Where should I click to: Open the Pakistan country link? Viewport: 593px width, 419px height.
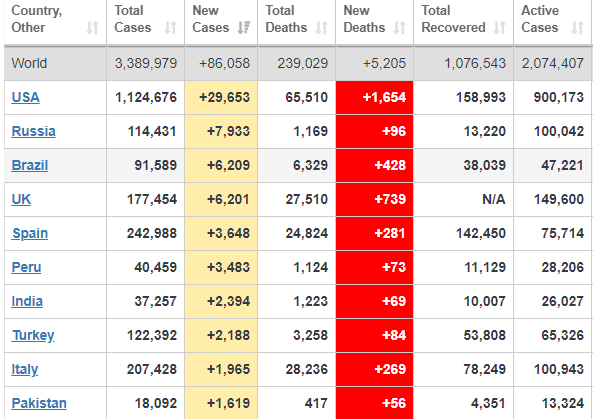point(39,403)
